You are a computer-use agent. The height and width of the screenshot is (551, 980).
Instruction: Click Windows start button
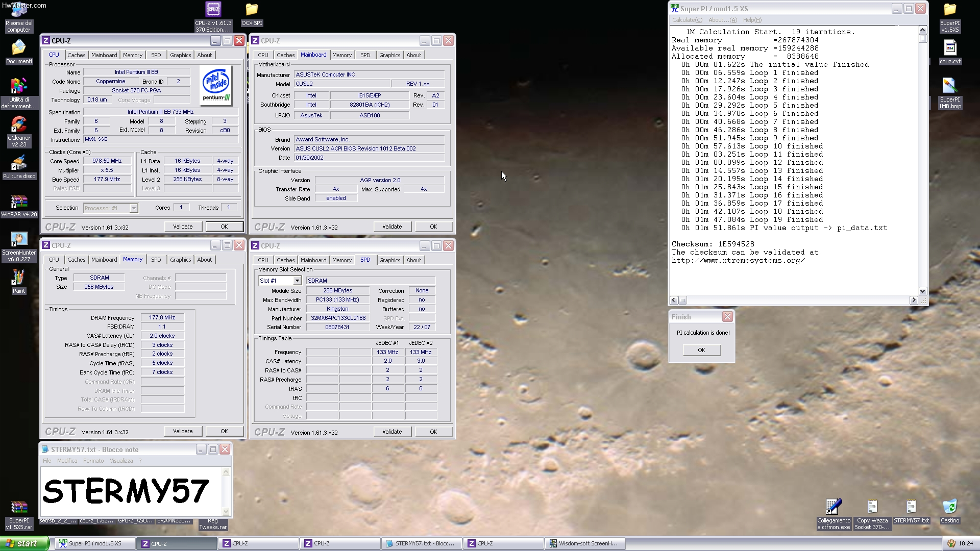click(24, 543)
